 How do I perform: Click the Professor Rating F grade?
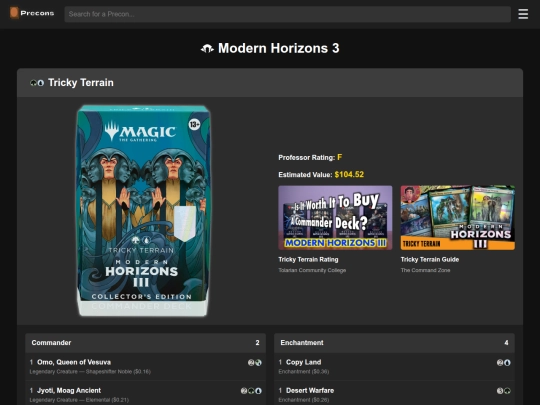pyautogui.click(x=340, y=157)
